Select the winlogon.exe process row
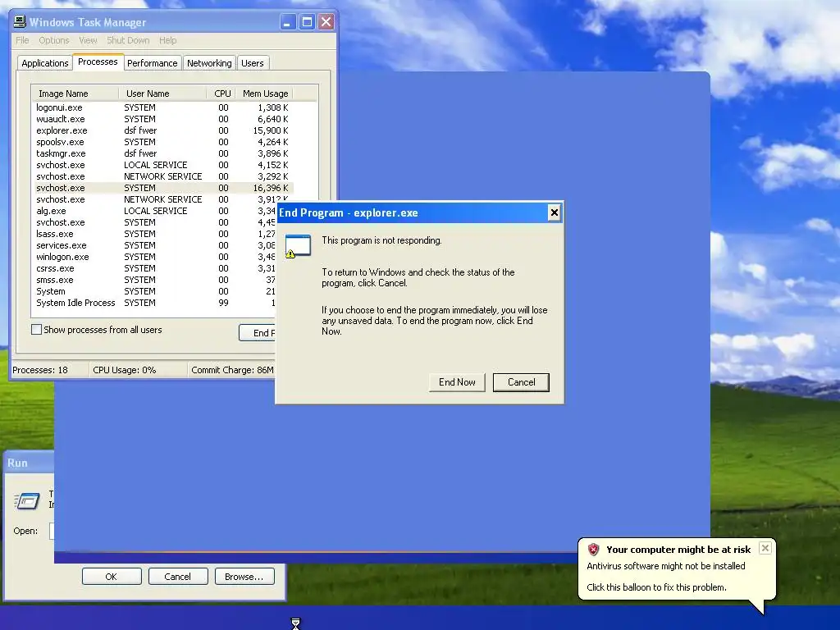The image size is (840, 630). [155, 257]
